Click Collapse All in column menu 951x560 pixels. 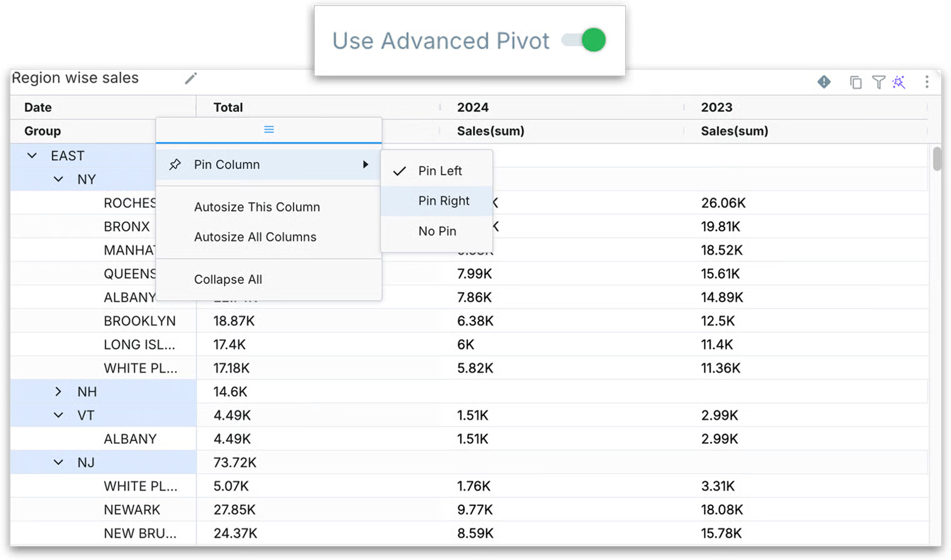228,280
